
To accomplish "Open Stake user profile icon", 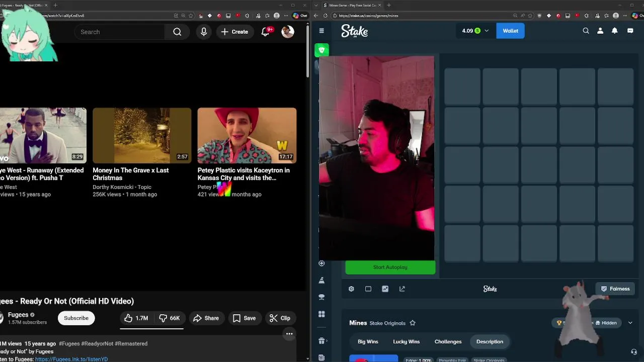I will pos(600,31).
